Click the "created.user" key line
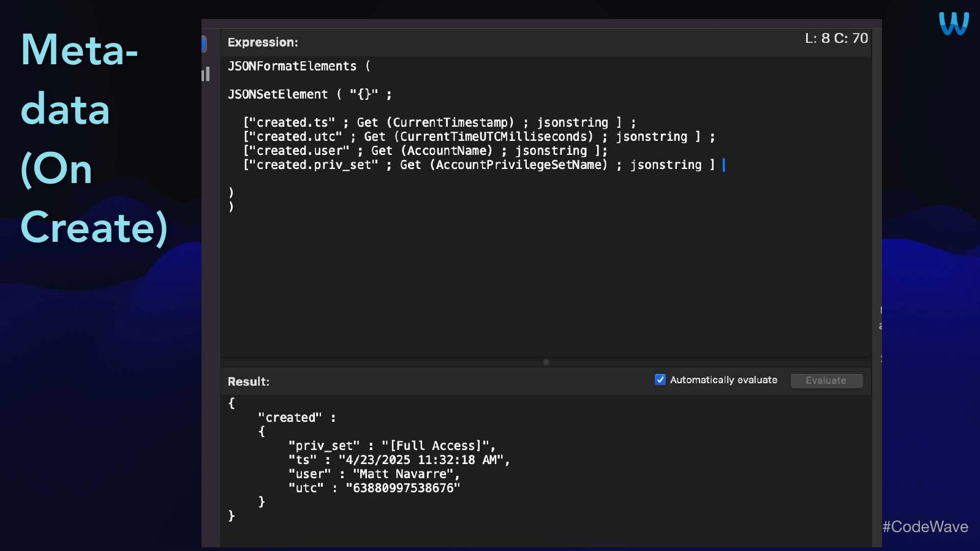 tap(426, 151)
